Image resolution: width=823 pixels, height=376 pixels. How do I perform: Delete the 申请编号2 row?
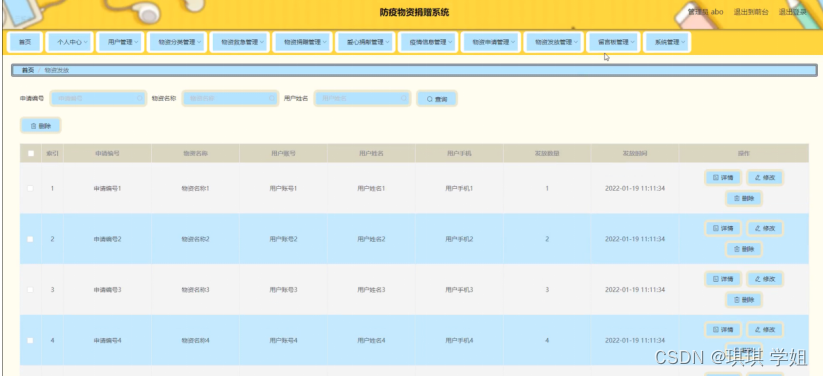coord(744,249)
